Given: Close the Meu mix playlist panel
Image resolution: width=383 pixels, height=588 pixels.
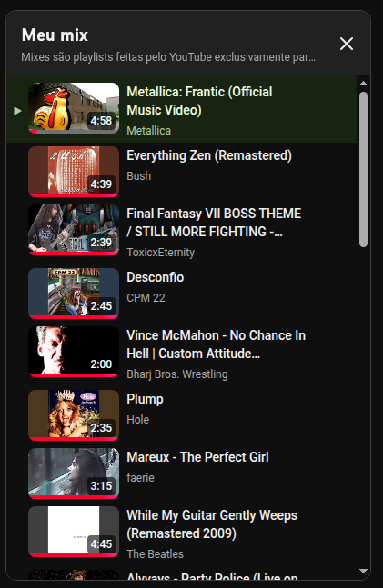Looking at the screenshot, I should point(347,44).
